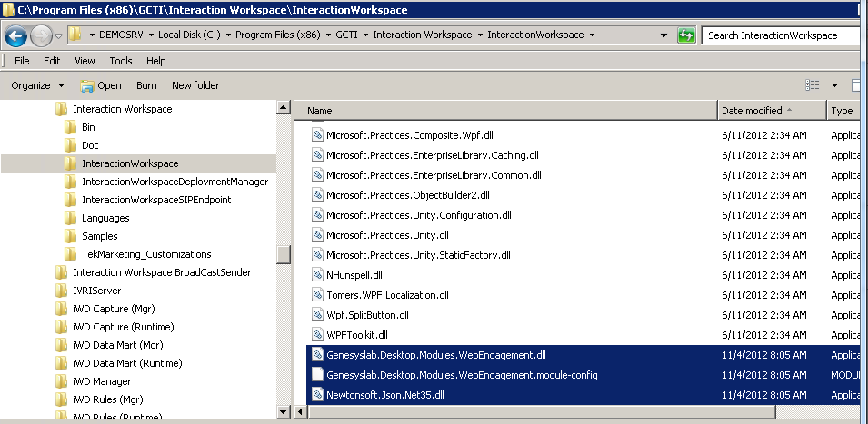
Task: Select the NHunspell.dll file icon
Action: [318, 274]
